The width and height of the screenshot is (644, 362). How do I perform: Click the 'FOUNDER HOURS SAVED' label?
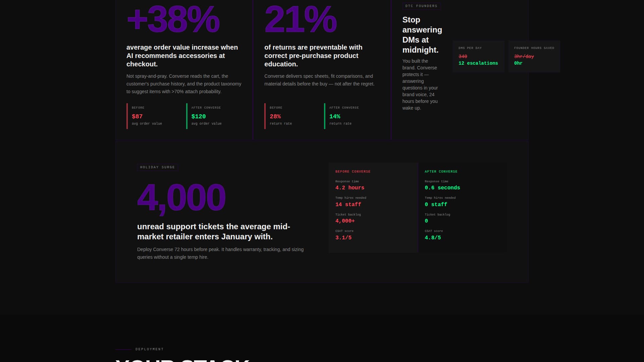coord(534,48)
